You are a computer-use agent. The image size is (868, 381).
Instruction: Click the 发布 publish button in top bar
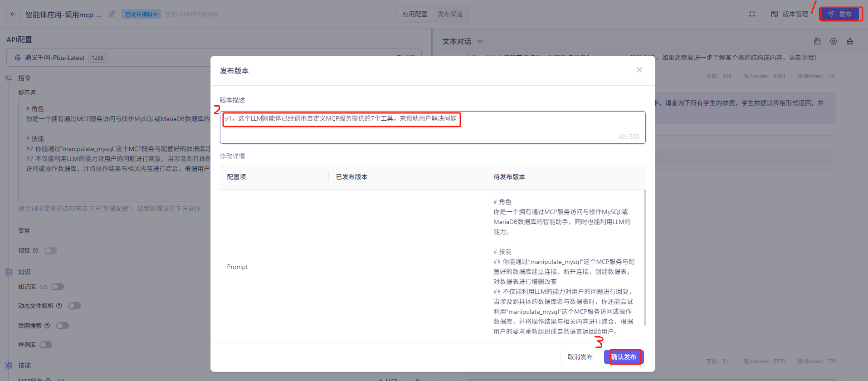click(840, 14)
